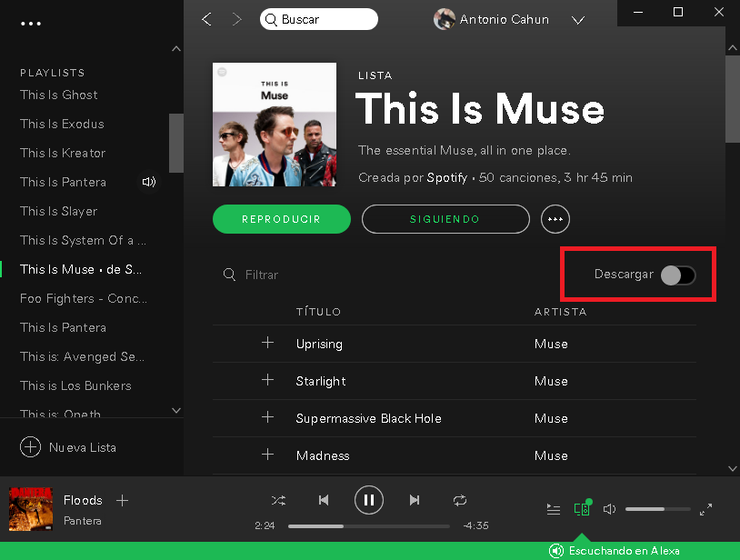Pause the current song
Screen dimensions: 740x560
368,500
